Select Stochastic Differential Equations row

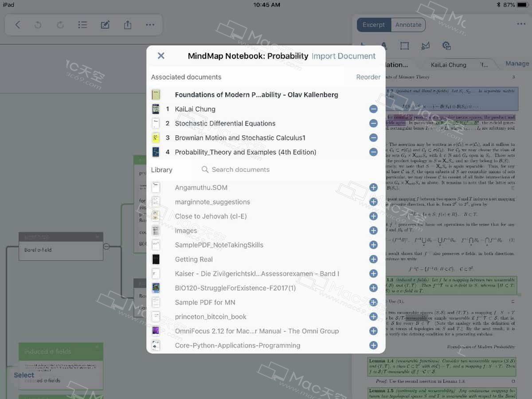point(266,123)
